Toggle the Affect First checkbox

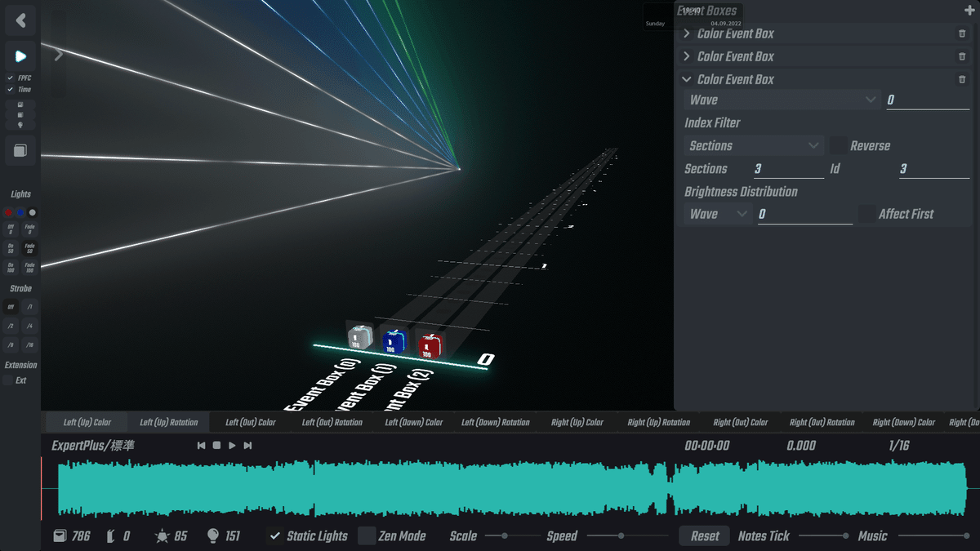tap(866, 214)
